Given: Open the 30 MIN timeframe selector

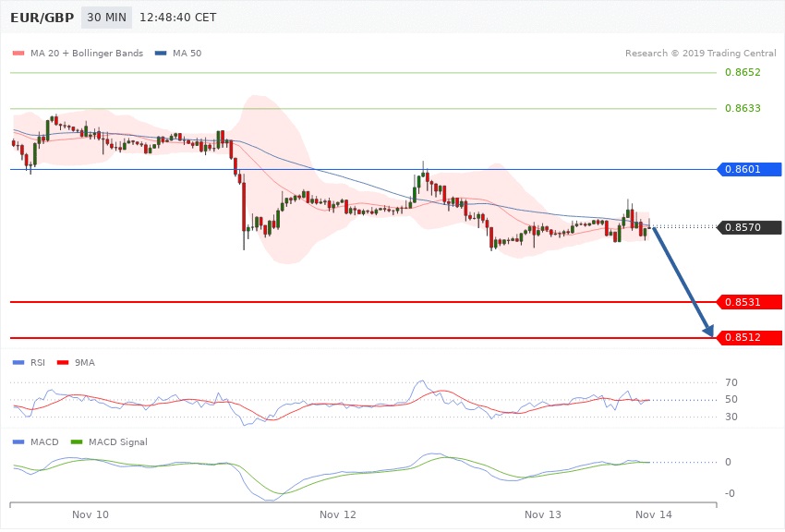Looking at the screenshot, I should pos(106,18).
